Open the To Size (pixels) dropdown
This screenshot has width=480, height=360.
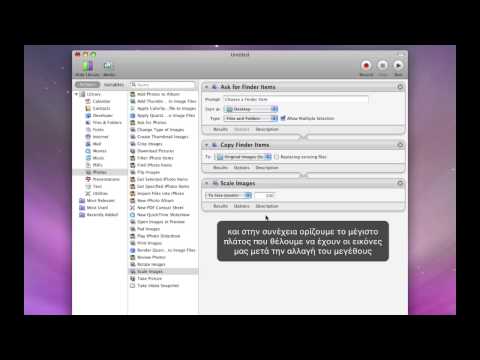coord(228,195)
